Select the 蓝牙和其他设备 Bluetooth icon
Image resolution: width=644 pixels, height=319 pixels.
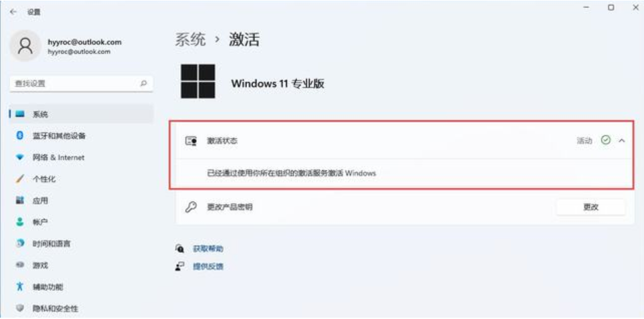pos(19,136)
